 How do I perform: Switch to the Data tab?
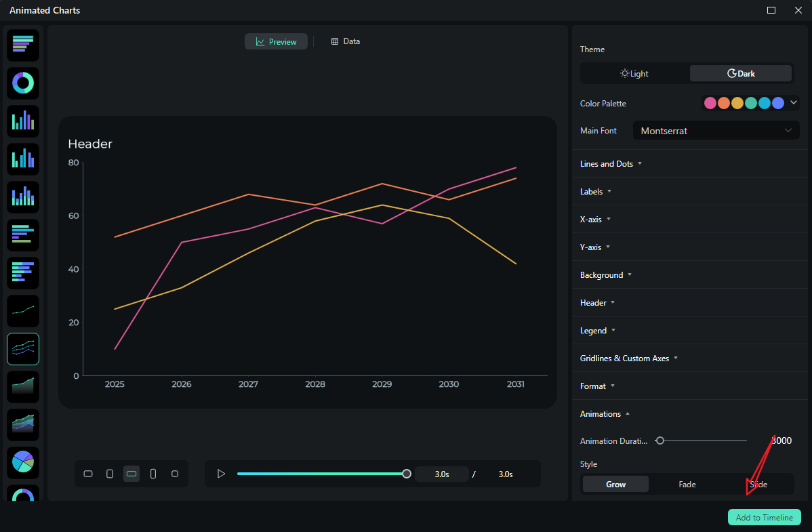pyautogui.click(x=346, y=41)
